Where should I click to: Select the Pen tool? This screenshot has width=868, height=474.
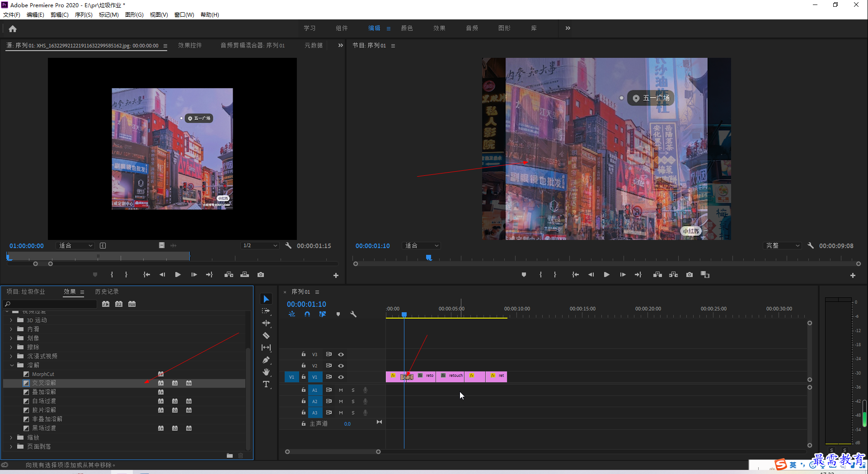266,360
